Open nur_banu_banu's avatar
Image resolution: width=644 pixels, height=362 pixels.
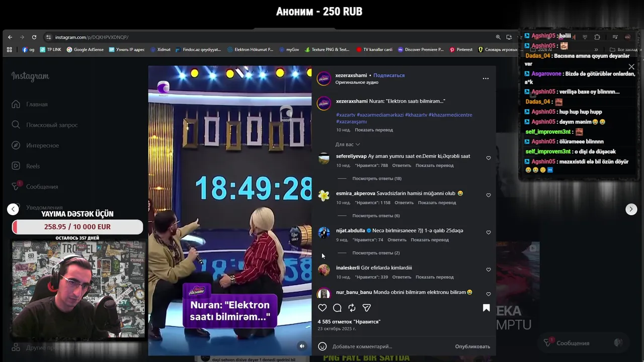tap(324, 293)
